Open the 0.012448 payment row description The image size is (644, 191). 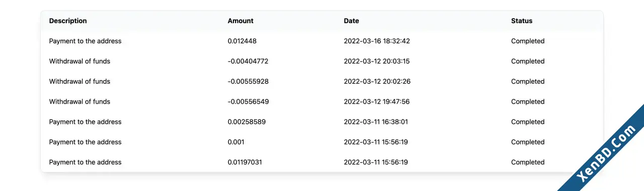tap(86, 41)
